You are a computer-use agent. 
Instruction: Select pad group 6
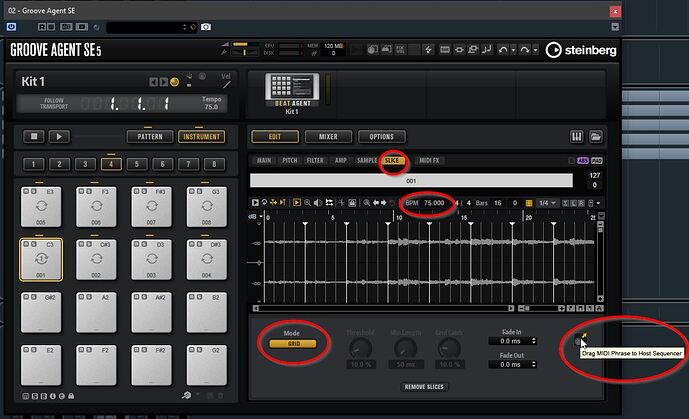point(163,164)
